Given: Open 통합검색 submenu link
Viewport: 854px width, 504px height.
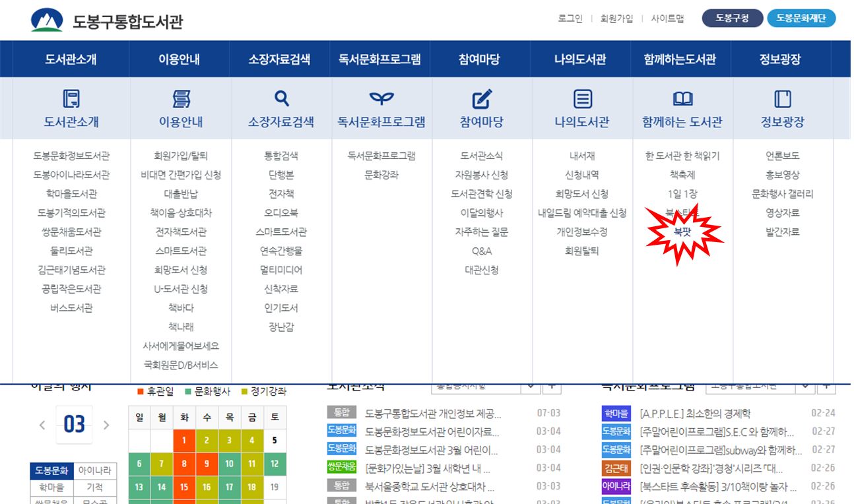Looking at the screenshot, I should point(281,156).
